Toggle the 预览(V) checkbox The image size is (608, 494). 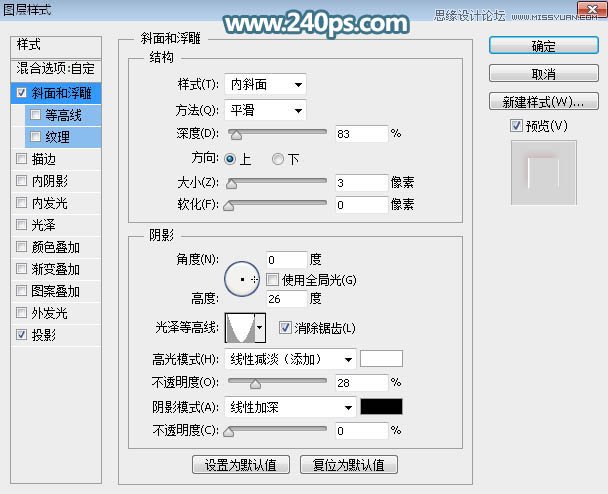pos(516,126)
